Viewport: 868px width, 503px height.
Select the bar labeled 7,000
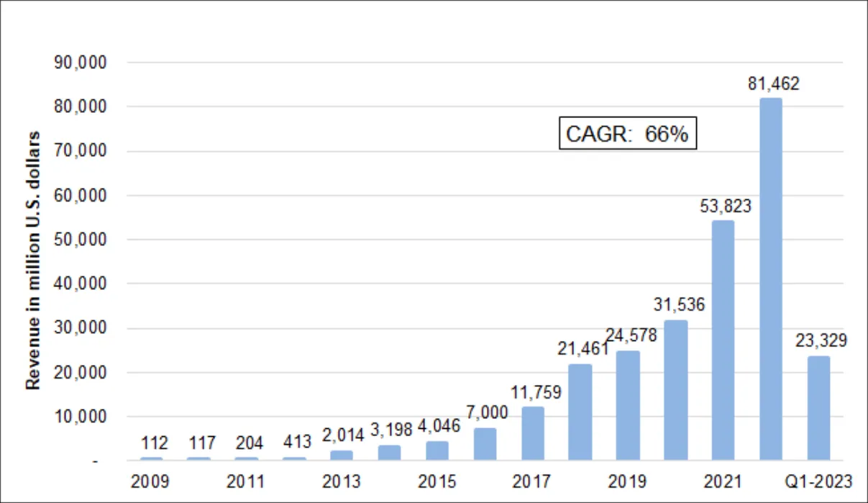[485, 445]
